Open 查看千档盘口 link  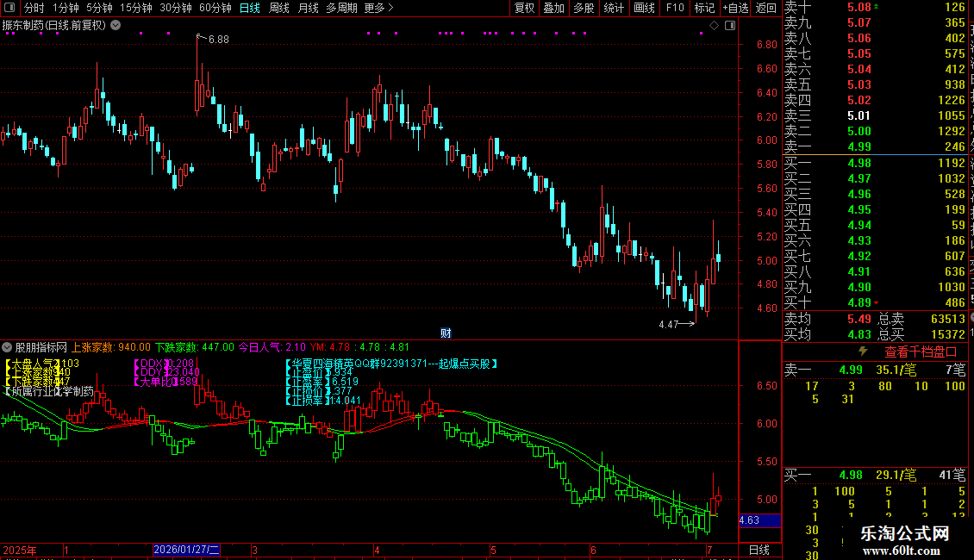[921, 352]
